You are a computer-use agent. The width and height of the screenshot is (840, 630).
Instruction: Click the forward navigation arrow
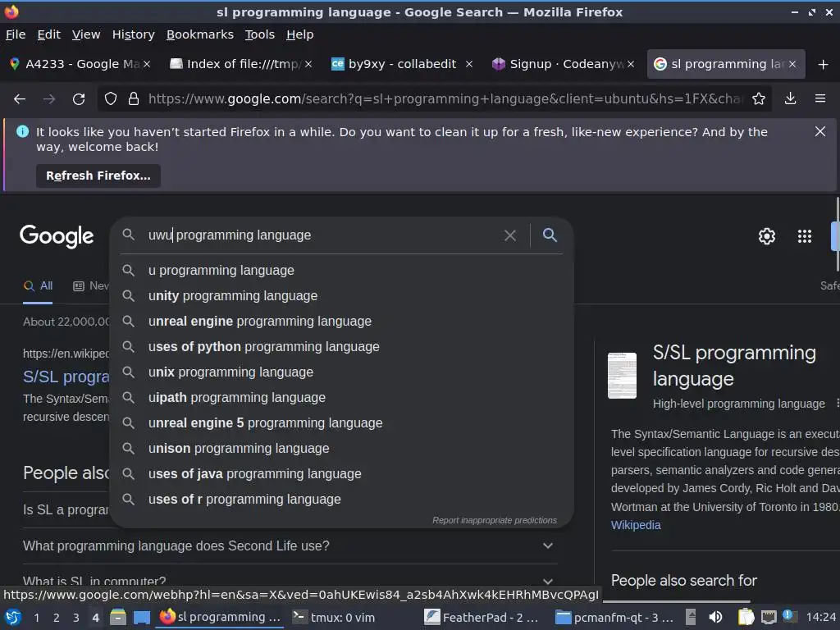49,98
